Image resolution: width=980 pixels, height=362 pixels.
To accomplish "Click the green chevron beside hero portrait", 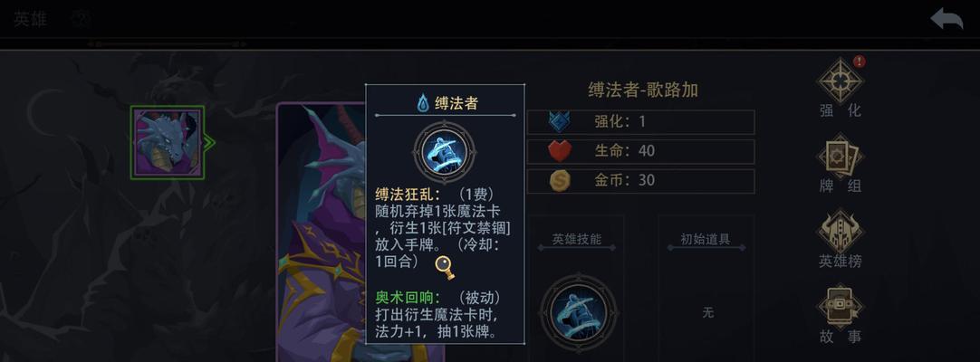I will [x=209, y=143].
